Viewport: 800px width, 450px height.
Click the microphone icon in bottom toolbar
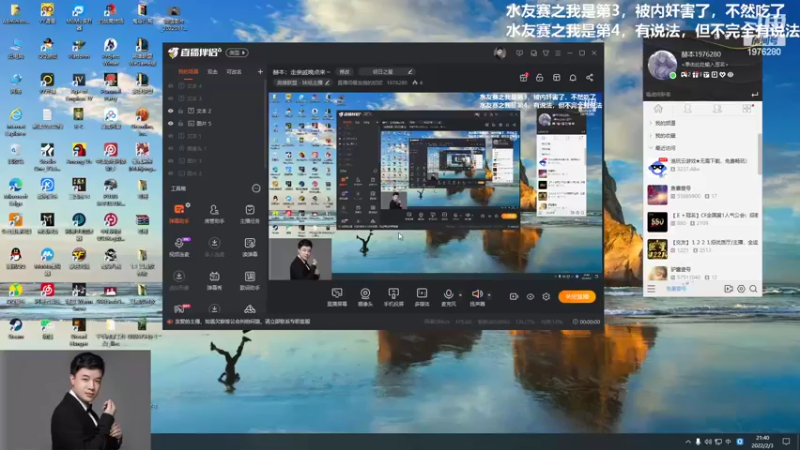click(448, 296)
